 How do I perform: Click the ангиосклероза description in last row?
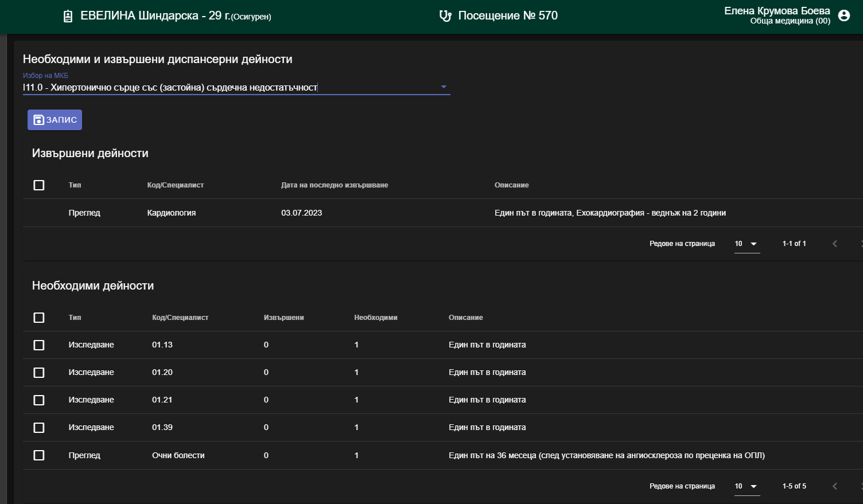(607, 455)
